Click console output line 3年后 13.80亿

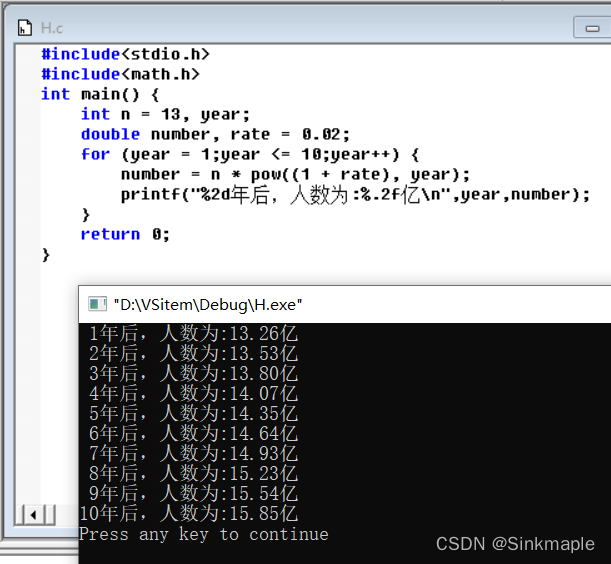(193, 373)
